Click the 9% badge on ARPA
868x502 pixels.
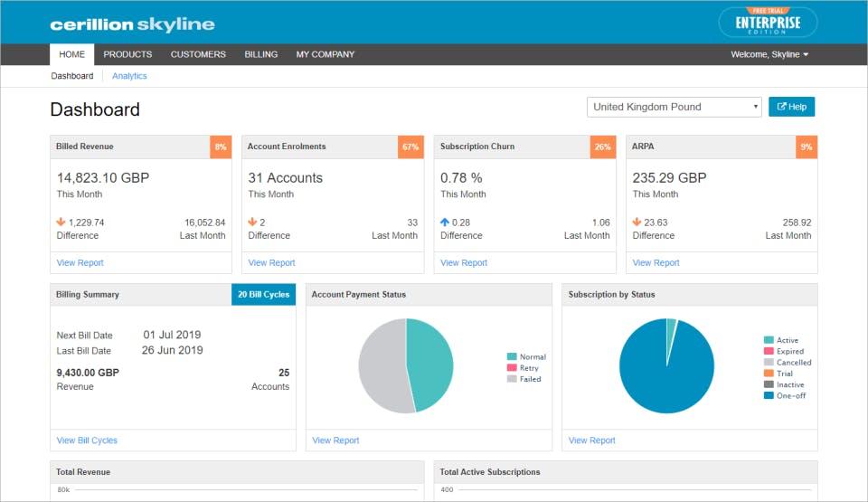806,147
